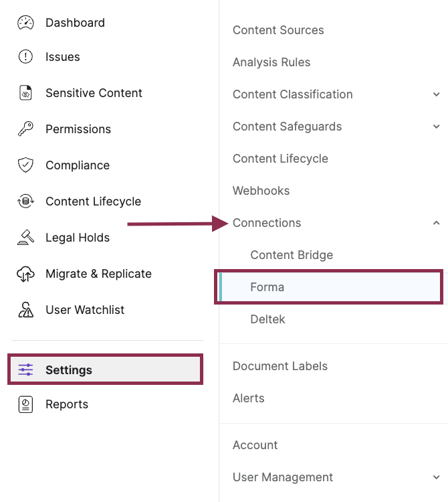
Task: Expand the Content Classification chevron
Action: 437,94
